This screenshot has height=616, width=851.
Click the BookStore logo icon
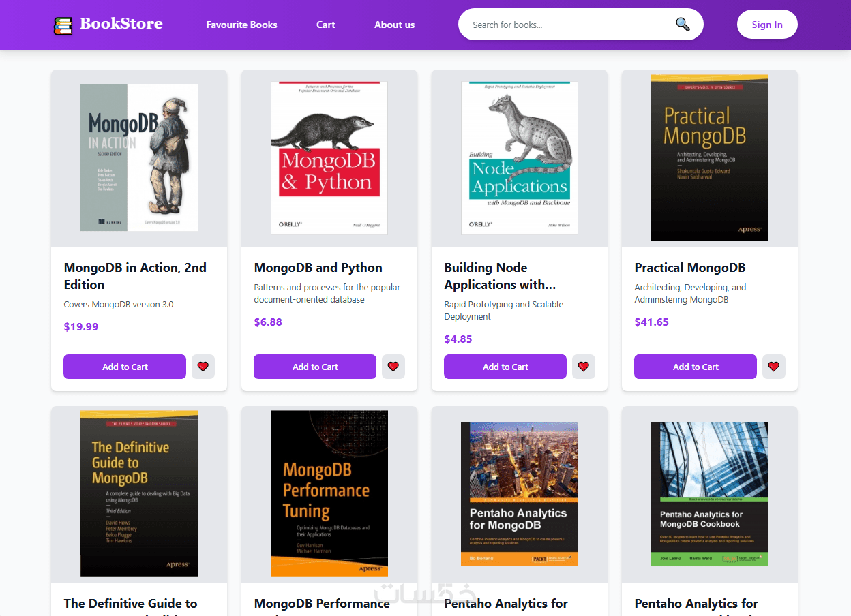[x=63, y=25]
